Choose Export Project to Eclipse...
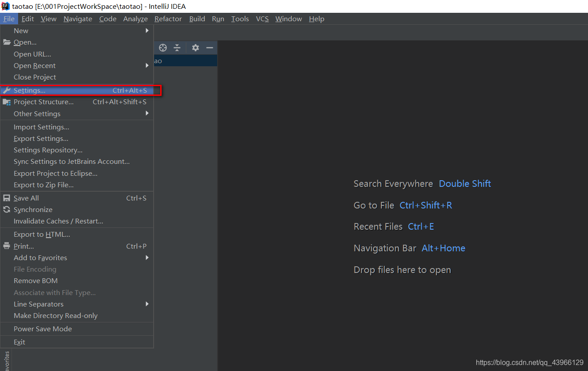The width and height of the screenshot is (588, 371). click(x=77, y=173)
